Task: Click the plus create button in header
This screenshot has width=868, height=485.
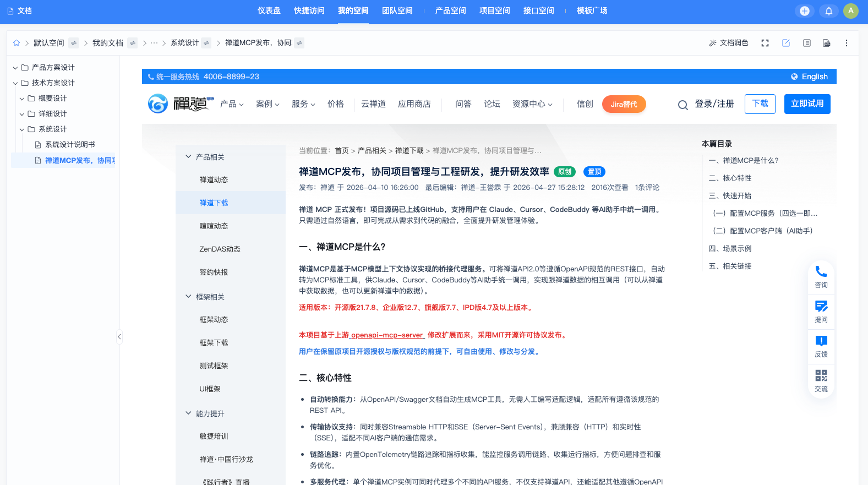Action: (x=805, y=11)
